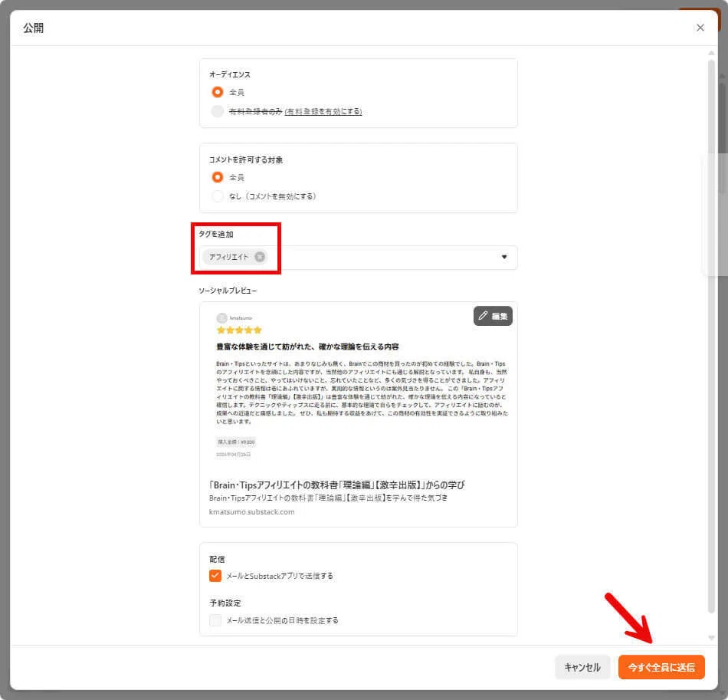Click the preview title 「Brain・Tipsアフィリエイトの教科書
The width and height of the screenshot is (728, 700).
tap(336, 485)
